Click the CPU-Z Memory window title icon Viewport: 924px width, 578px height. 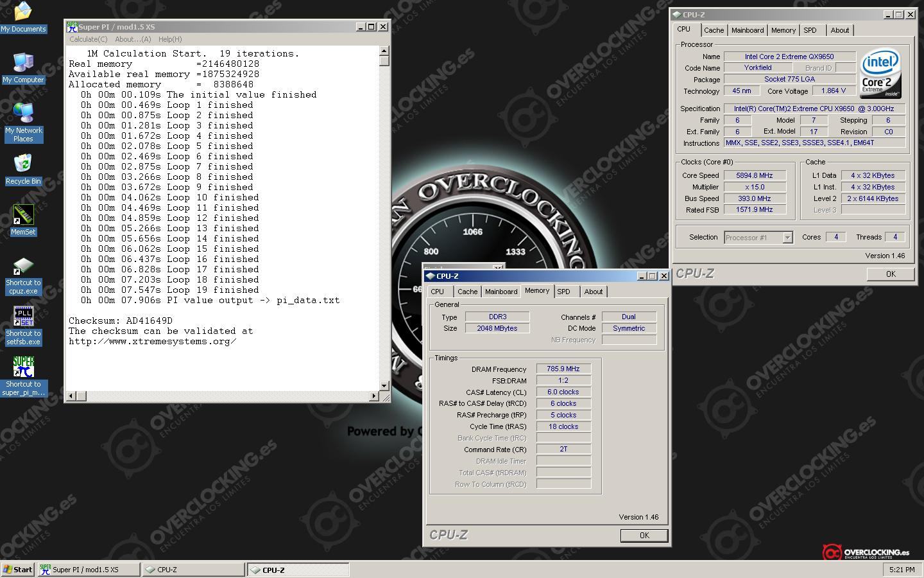coord(430,276)
